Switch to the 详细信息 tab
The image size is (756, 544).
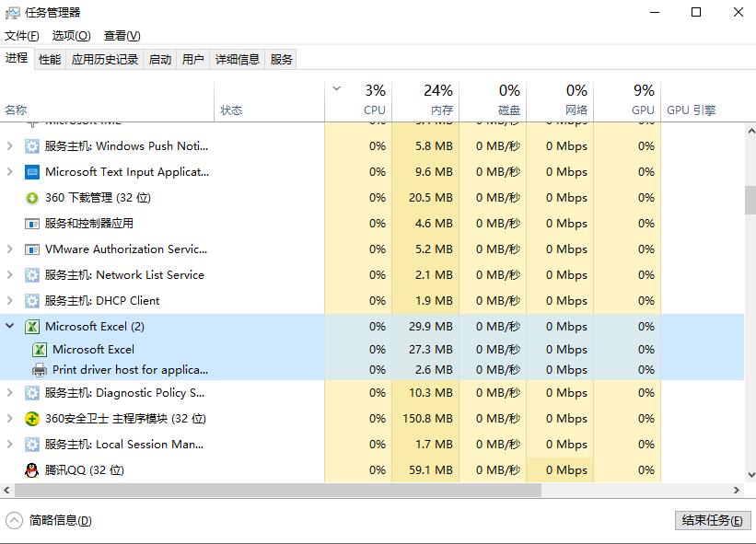[238, 59]
